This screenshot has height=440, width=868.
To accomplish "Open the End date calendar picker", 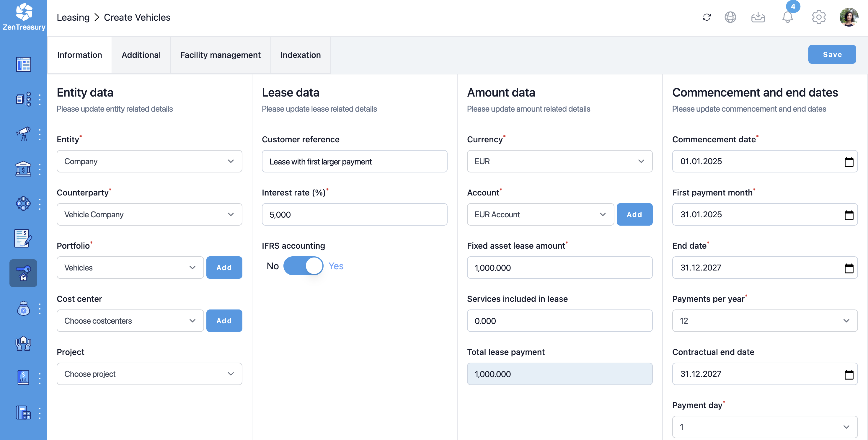I will point(849,268).
